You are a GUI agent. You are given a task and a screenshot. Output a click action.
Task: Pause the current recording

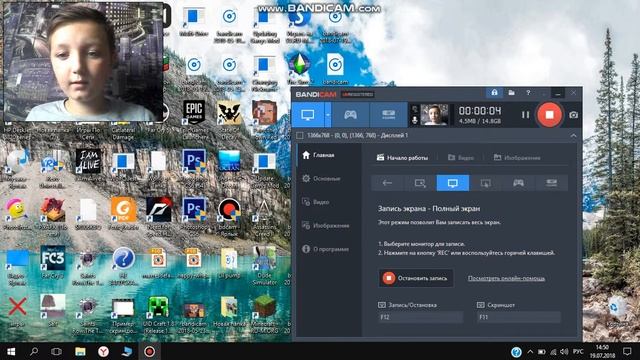(525, 115)
